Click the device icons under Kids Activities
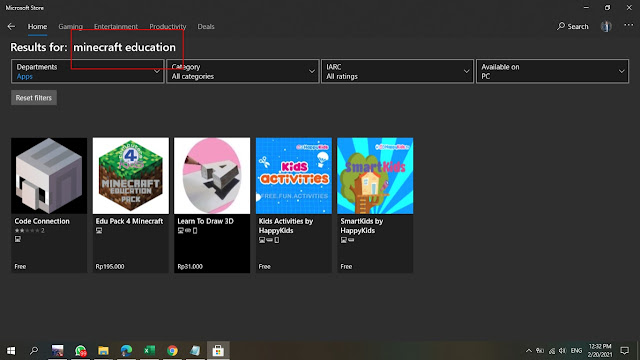 pyautogui.click(x=269, y=240)
